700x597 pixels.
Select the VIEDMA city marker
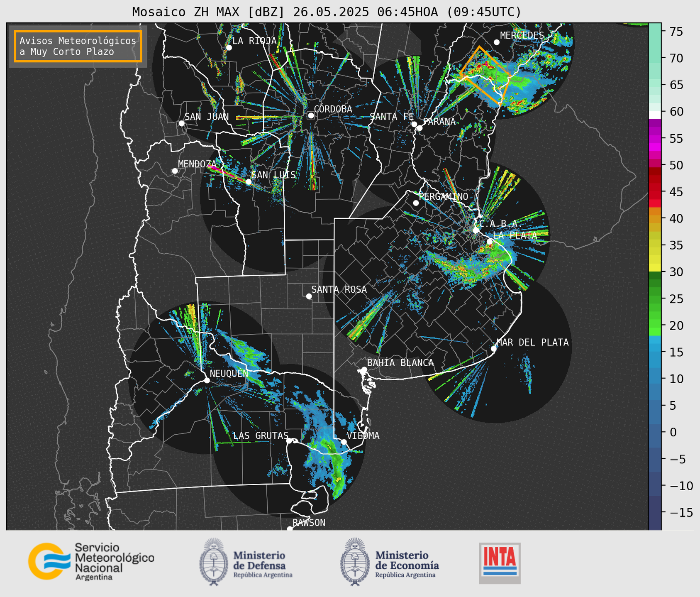[x=344, y=442]
